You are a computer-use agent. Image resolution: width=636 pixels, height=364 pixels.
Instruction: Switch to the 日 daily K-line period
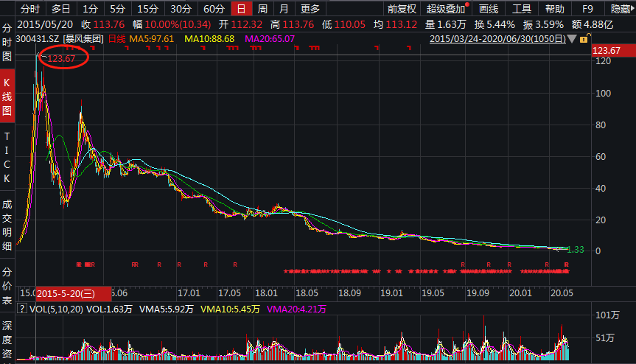pyautogui.click(x=240, y=9)
